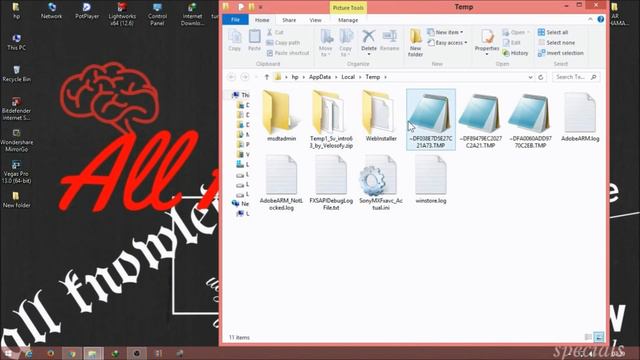Open the Copy to ribbon command

click(x=346, y=42)
